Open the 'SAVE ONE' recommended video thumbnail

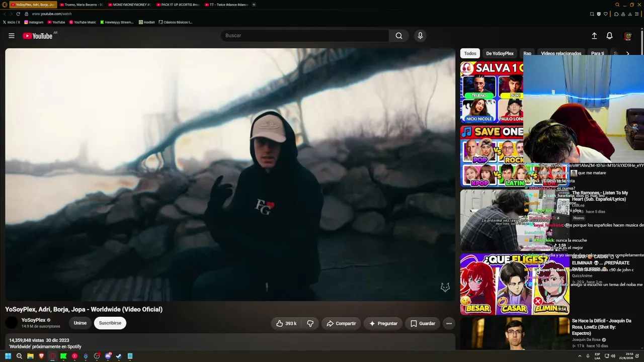tap(492, 156)
